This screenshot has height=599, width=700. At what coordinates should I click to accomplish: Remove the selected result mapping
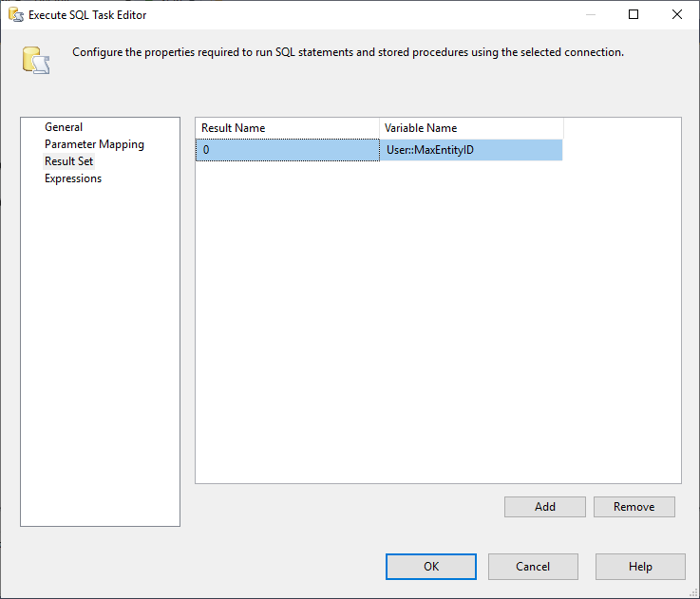tap(634, 507)
